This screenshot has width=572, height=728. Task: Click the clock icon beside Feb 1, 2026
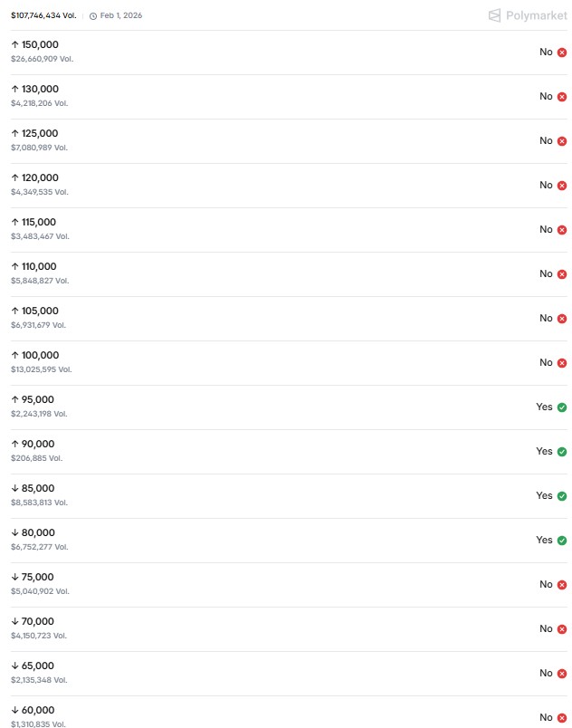pyautogui.click(x=93, y=16)
